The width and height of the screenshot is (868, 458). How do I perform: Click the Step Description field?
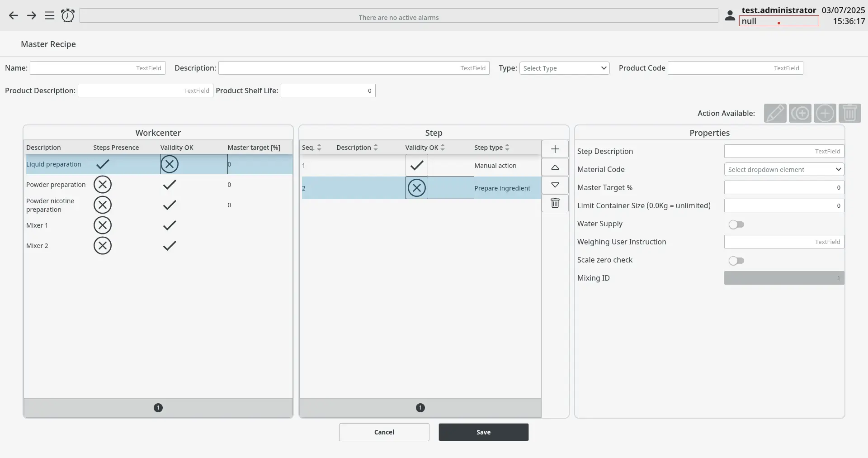[x=784, y=152]
